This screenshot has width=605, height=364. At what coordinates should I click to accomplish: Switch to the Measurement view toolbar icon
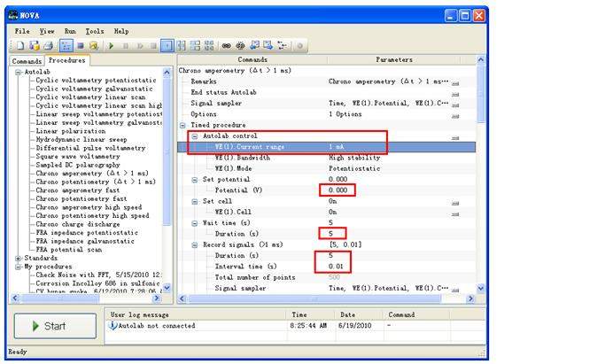(81, 46)
